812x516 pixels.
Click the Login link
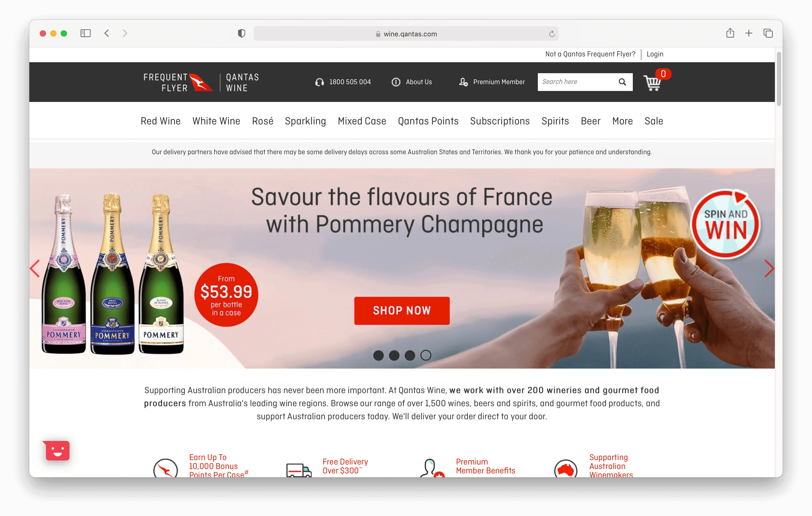click(655, 54)
